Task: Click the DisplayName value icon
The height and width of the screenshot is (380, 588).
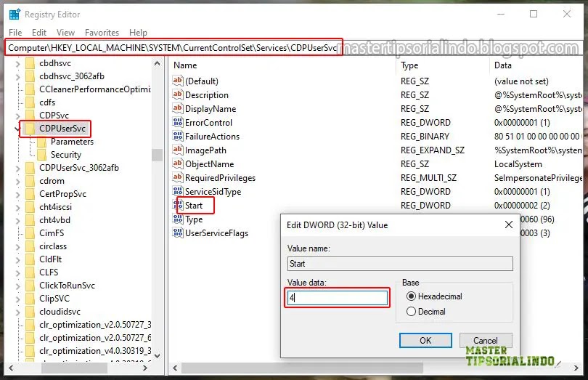Action: tap(177, 108)
